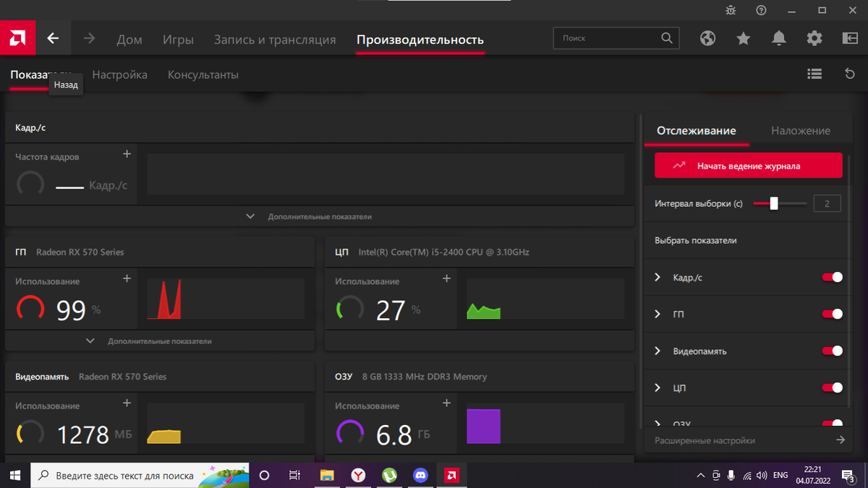Select the Производительность tab
The width and height of the screenshot is (868, 488).
click(x=420, y=40)
